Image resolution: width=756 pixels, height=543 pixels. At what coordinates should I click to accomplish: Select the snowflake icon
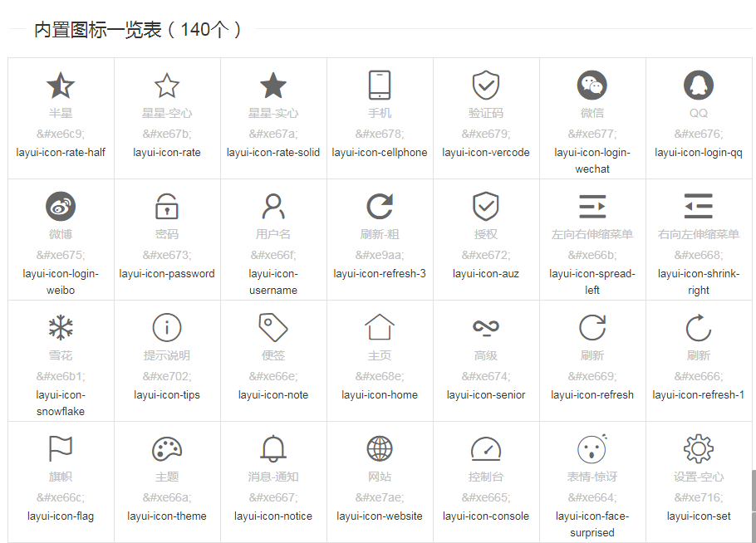60,327
